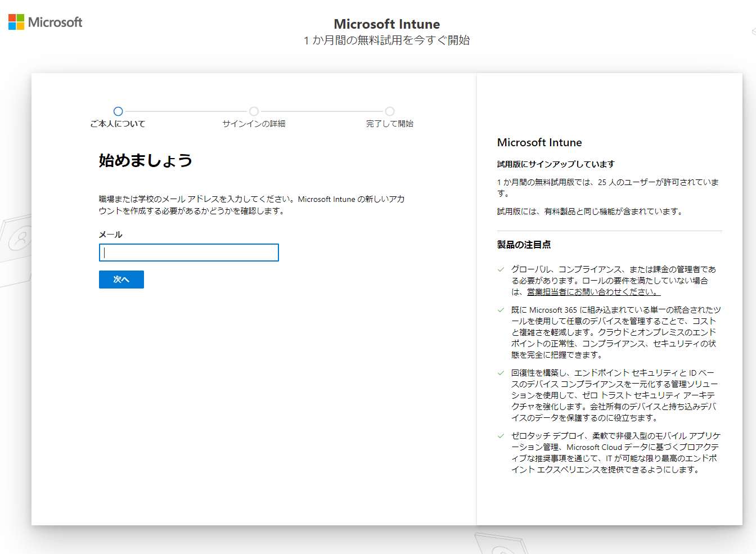Click the 試用版には、有料製品と同じ機能 text

pos(590,211)
